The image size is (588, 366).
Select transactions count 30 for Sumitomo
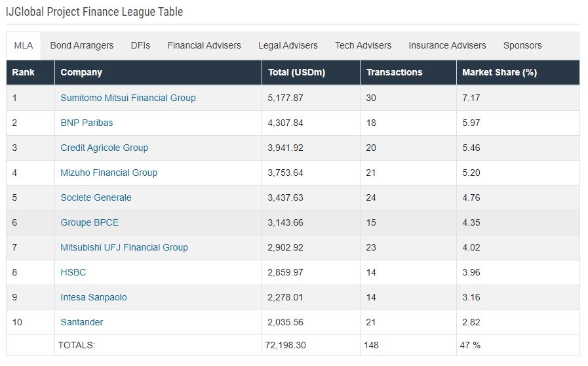(371, 98)
